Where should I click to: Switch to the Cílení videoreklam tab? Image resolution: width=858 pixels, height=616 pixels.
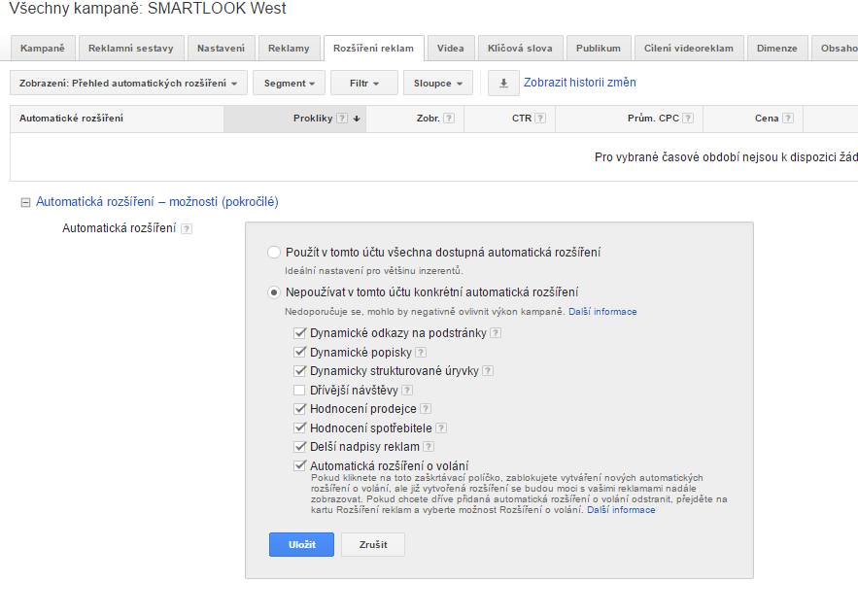click(688, 49)
